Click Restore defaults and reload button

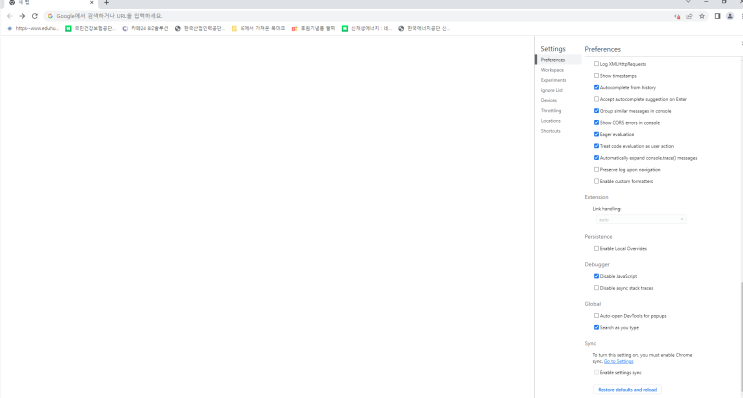click(x=627, y=389)
